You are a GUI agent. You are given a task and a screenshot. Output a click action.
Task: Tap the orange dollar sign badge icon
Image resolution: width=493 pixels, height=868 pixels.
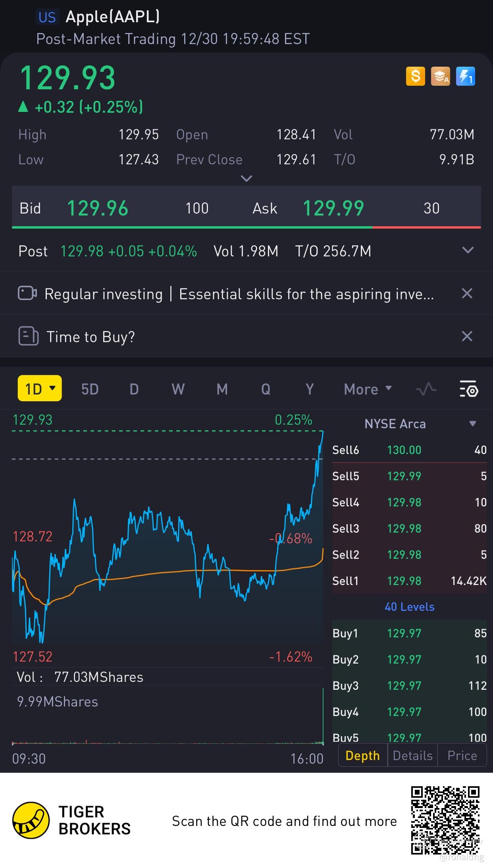coord(415,76)
